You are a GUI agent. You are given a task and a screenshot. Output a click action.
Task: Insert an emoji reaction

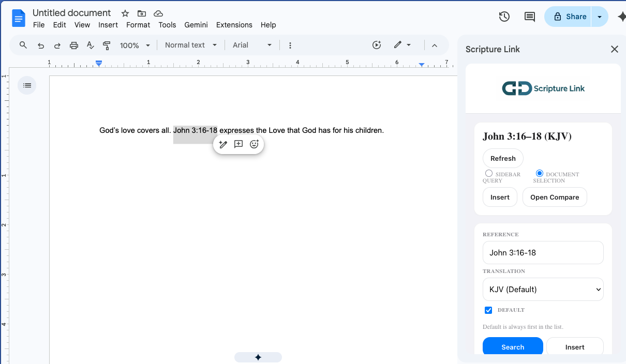point(254,144)
